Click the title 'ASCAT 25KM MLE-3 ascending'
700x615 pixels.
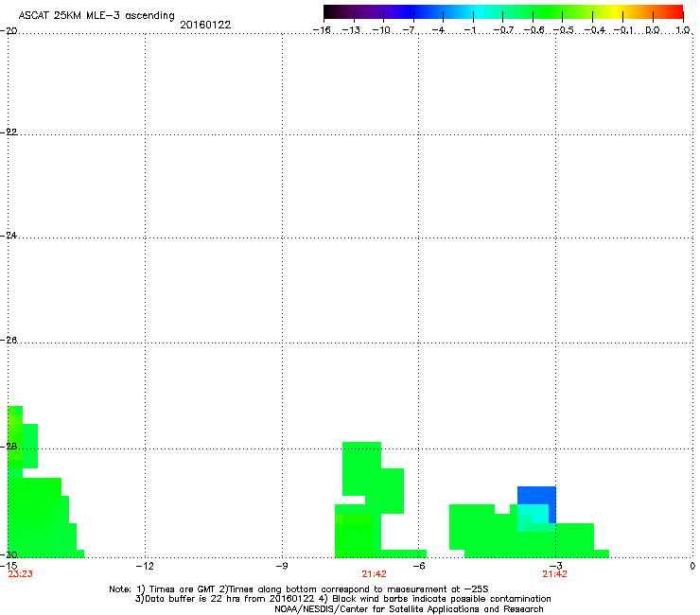coord(96,16)
